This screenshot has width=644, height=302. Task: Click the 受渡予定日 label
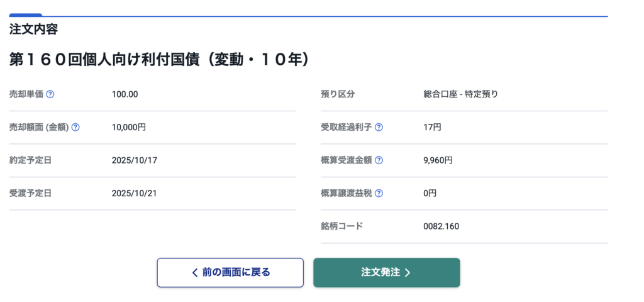point(30,193)
